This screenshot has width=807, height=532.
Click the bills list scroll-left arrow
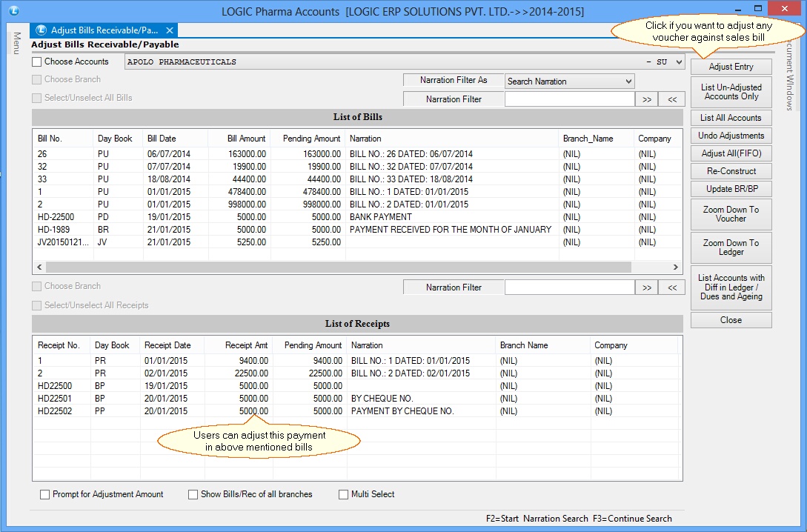click(39, 267)
